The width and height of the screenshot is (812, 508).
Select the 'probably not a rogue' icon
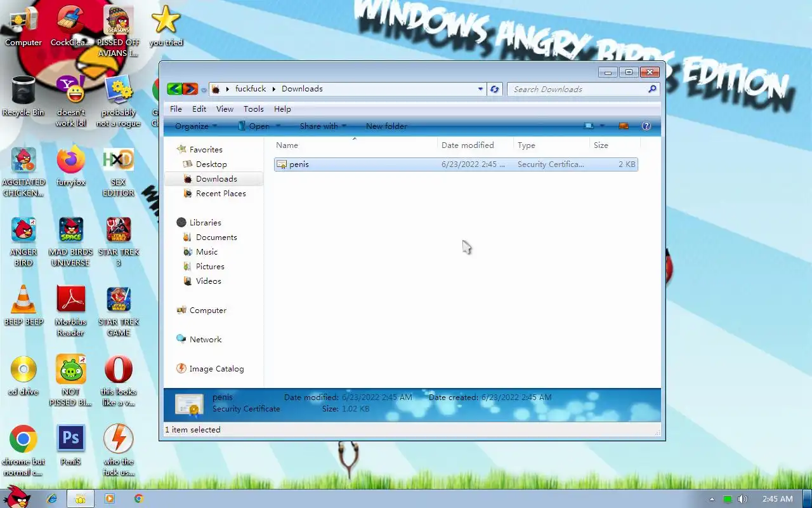[119, 102]
